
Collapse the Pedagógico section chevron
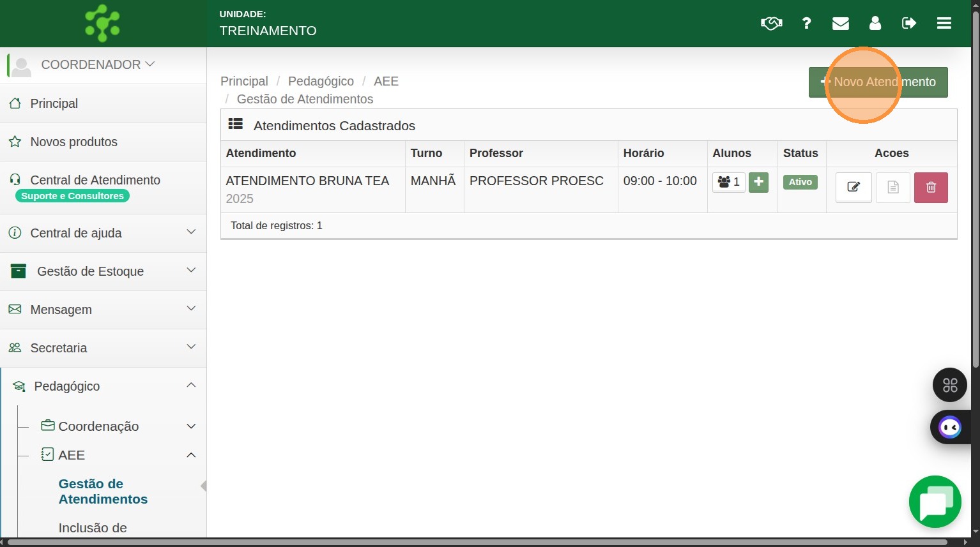(191, 385)
